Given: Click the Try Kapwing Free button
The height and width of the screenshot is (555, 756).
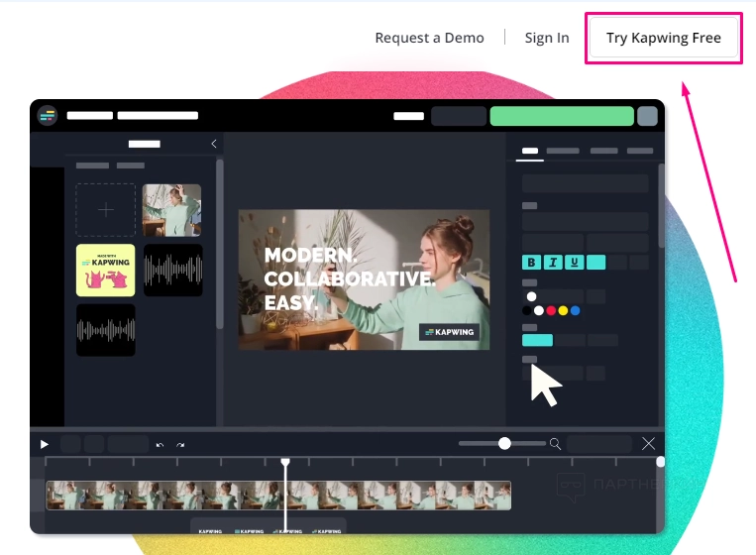Looking at the screenshot, I should click(x=664, y=38).
